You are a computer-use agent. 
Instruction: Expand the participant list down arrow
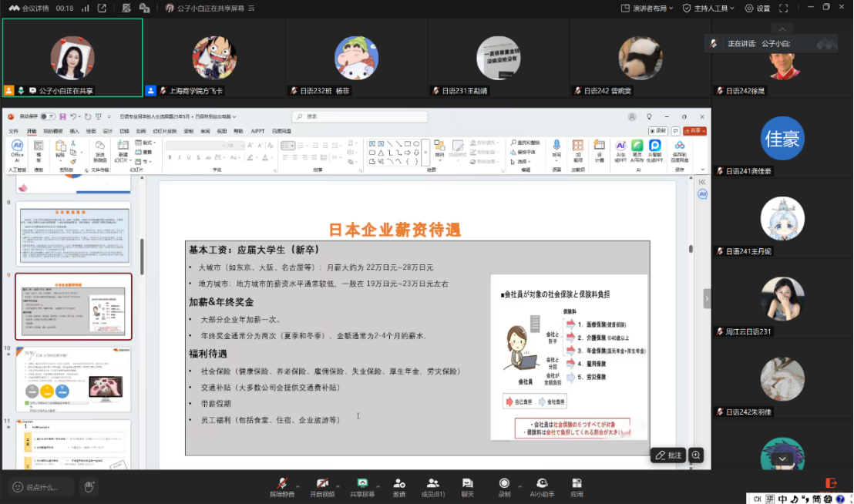(x=782, y=459)
